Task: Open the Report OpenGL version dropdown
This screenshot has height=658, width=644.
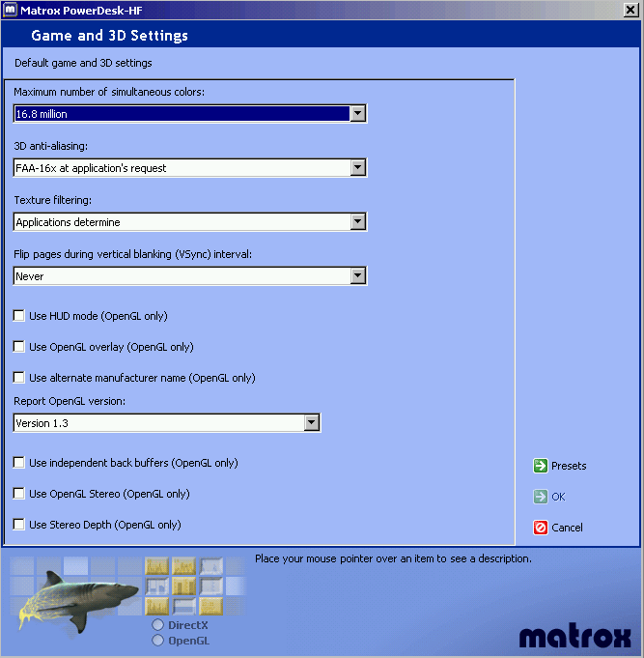Action: (311, 423)
